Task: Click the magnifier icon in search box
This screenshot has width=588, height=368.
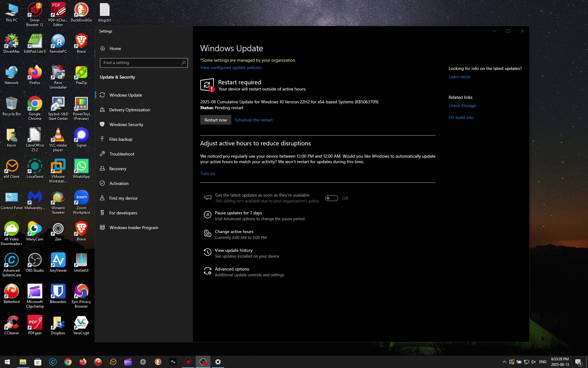Action: 183,63
